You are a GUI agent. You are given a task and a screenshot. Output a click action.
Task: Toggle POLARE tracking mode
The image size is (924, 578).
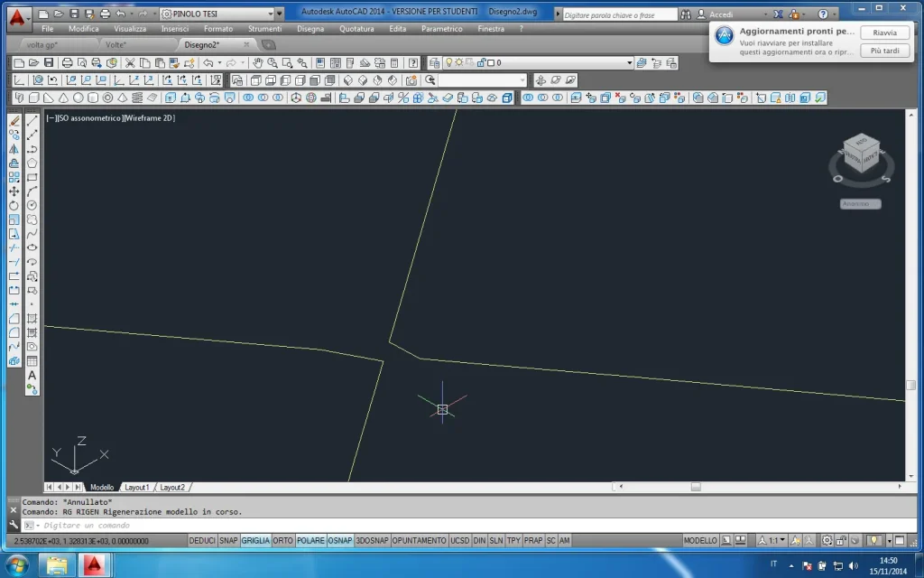[310, 540]
